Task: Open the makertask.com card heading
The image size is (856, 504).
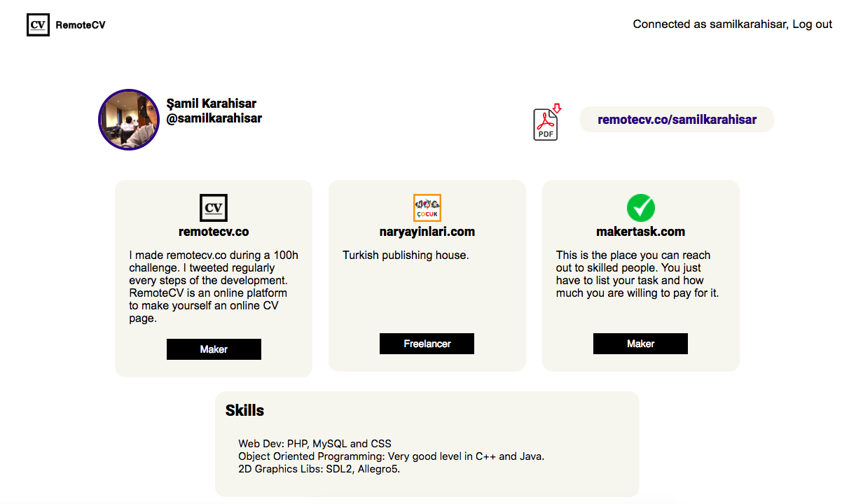Action: (640, 231)
